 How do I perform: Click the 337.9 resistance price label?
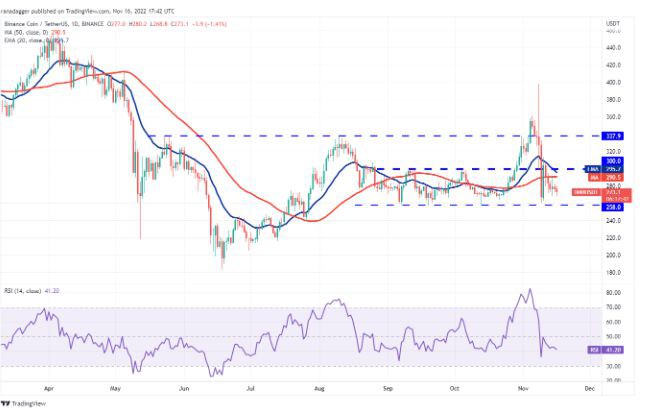click(612, 135)
